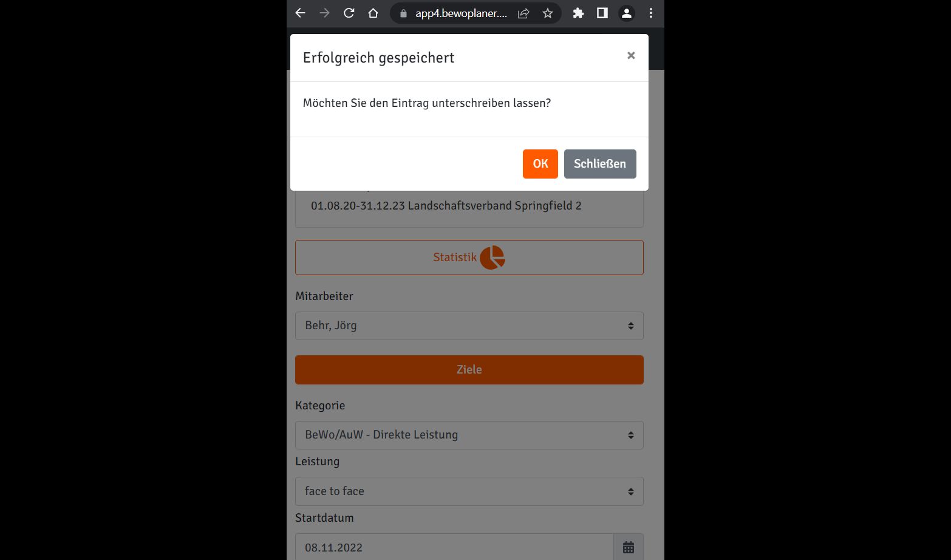Share this page via share icon
The width and height of the screenshot is (951, 560).
[x=523, y=13]
